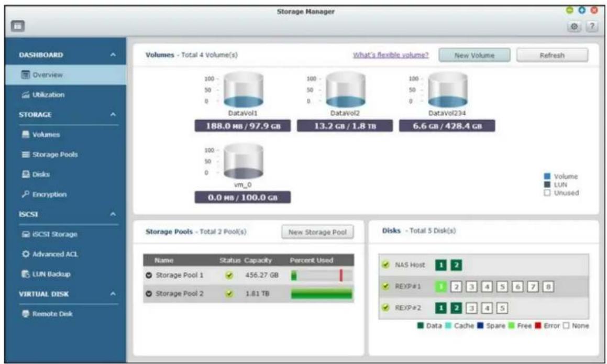The height and width of the screenshot is (364, 607).
Task: Click the New Storage Pool button
Action: [317, 233]
